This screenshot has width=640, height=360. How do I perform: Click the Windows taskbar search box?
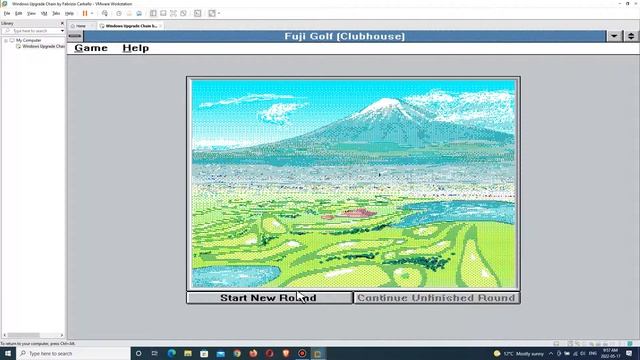pos(73,353)
